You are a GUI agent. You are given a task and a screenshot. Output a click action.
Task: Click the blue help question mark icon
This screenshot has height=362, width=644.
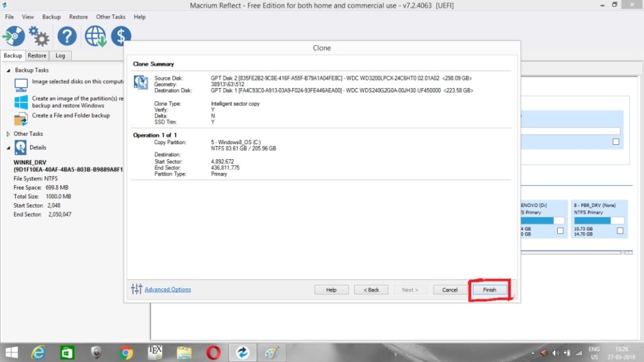pyautogui.click(x=67, y=37)
